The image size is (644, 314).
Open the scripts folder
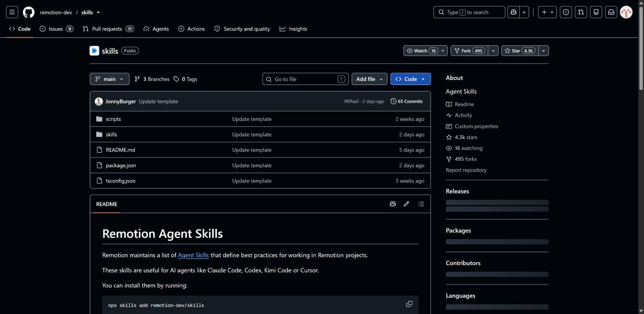pyautogui.click(x=113, y=119)
